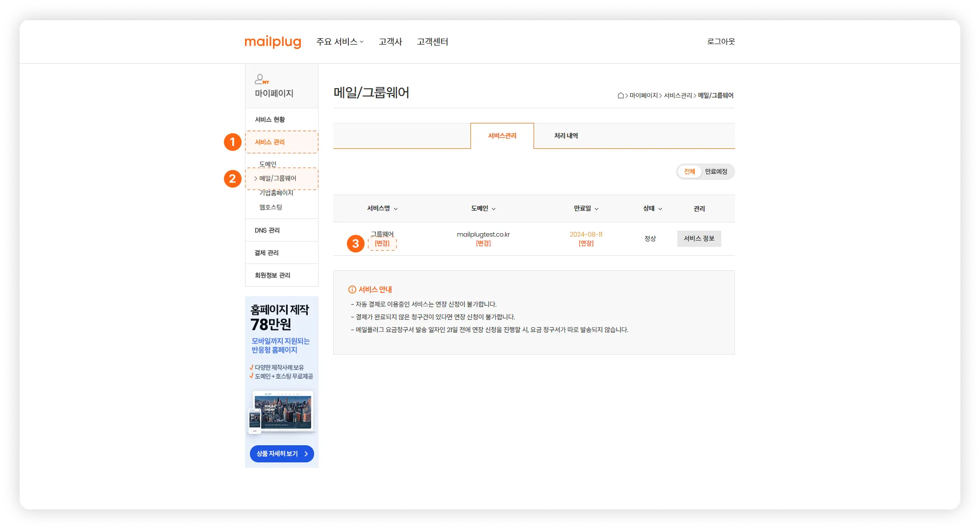Select the 전체 filter toggle
The width and height of the screenshot is (980, 529).
[x=689, y=171]
